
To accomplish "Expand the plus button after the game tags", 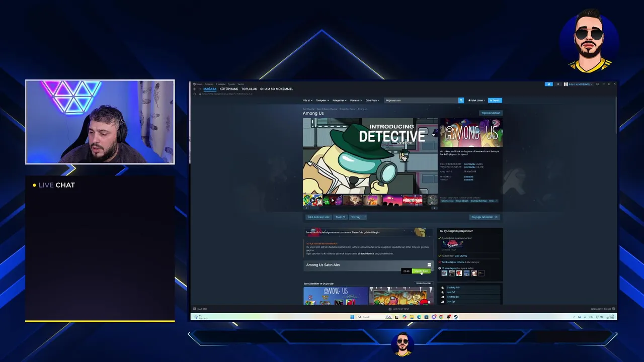I will pyautogui.click(x=497, y=201).
